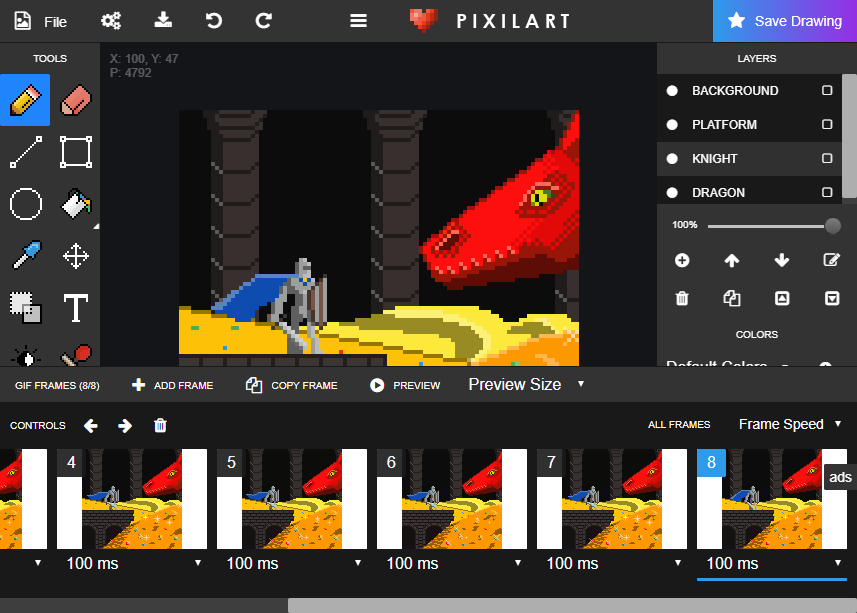The height and width of the screenshot is (613, 857).
Task: Click Add Frame to create a new frame
Action: point(171,384)
